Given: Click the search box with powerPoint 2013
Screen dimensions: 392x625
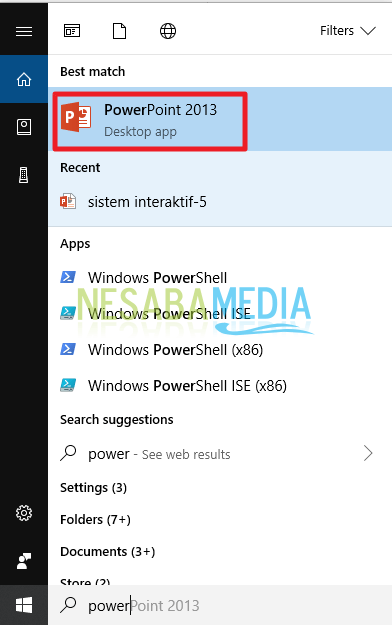Looking at the screenshot, I should [220, 605].
